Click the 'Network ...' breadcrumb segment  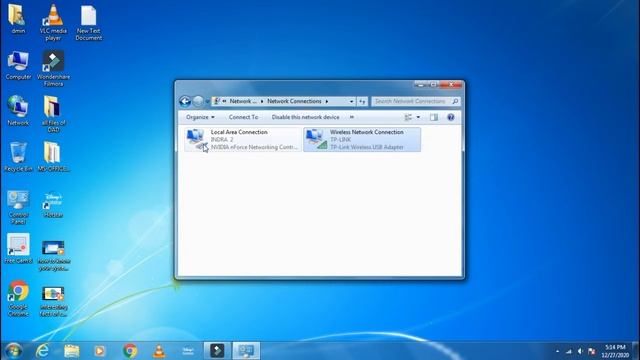point(243,101)
